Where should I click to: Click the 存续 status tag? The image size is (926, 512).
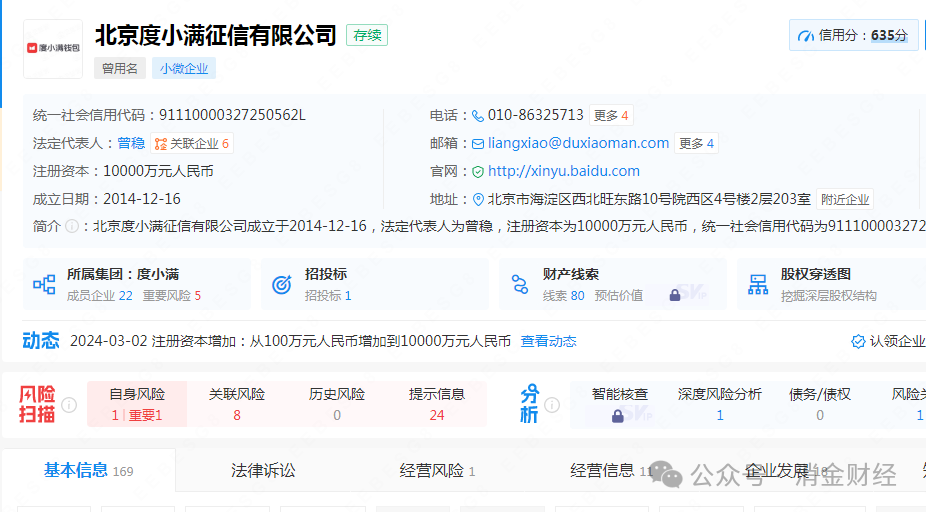(x=367, y=35)
